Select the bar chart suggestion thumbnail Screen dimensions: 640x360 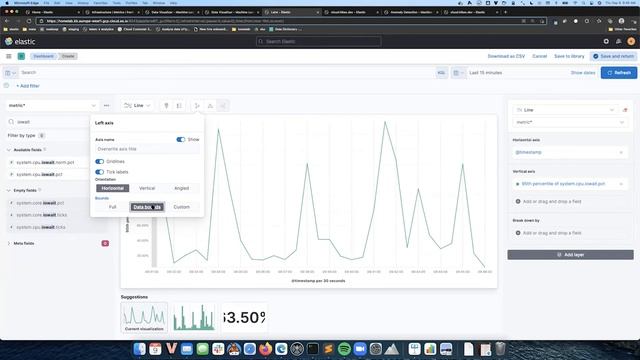click(194, 318)
